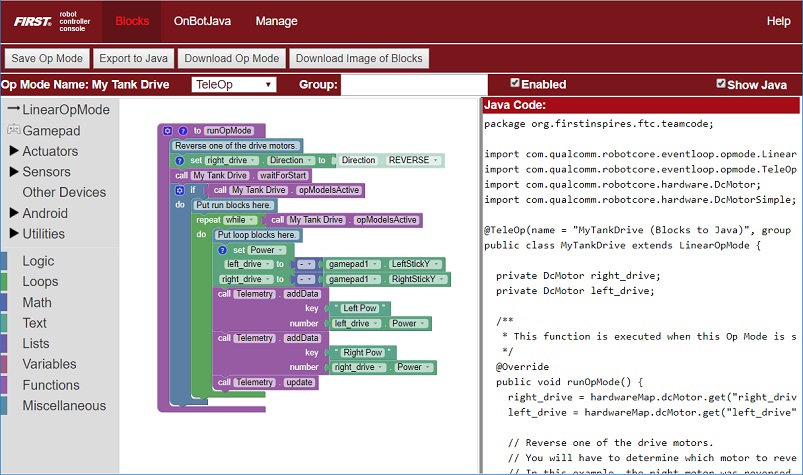This screenshot has height=475, width=803.
Task: Open the repeat while dropdown
Action: 241,220
